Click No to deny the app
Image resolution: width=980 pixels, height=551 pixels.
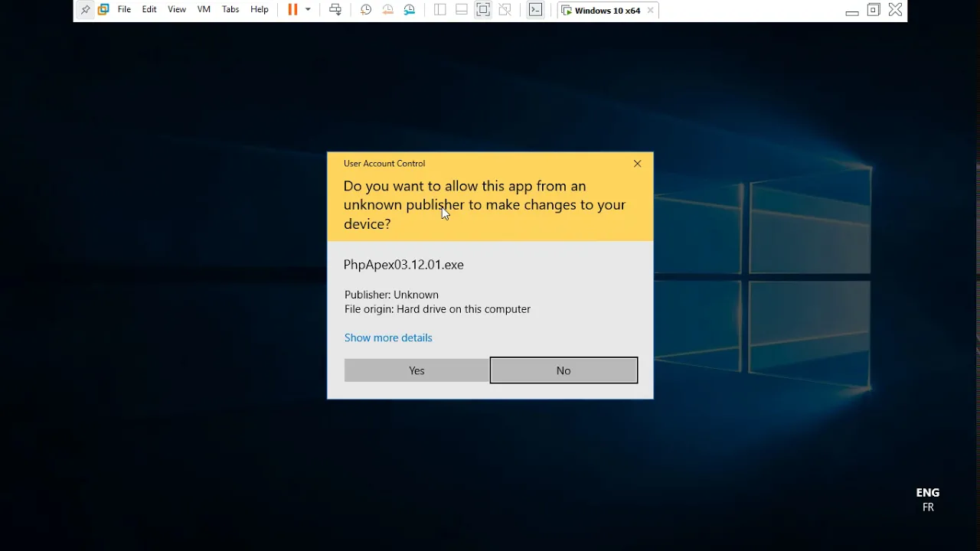(563, 370)
